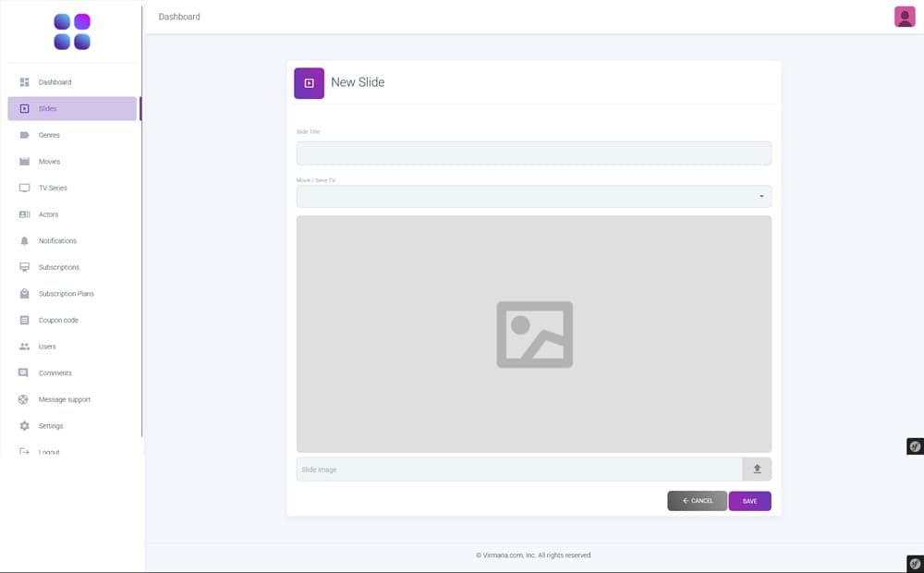This screenshot has width=924, height=573.
Task: Navigate to Users in the sidebar
Action: point(47,347)
